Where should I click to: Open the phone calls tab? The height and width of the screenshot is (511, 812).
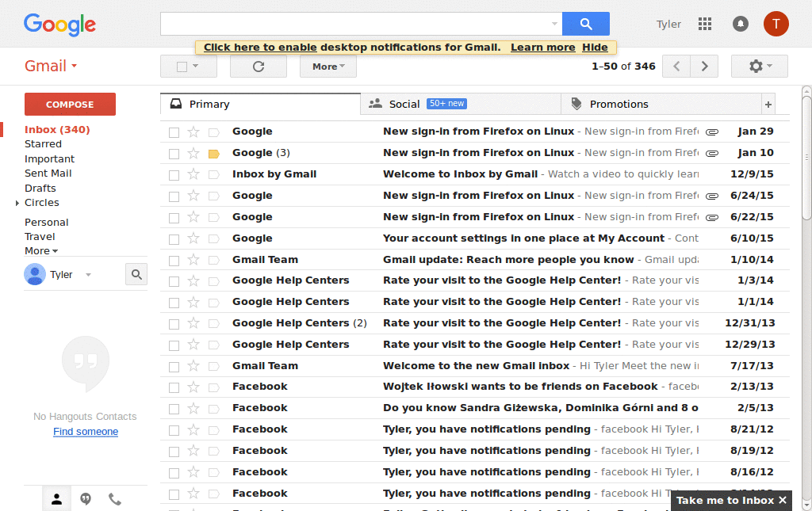coord(114,499)
